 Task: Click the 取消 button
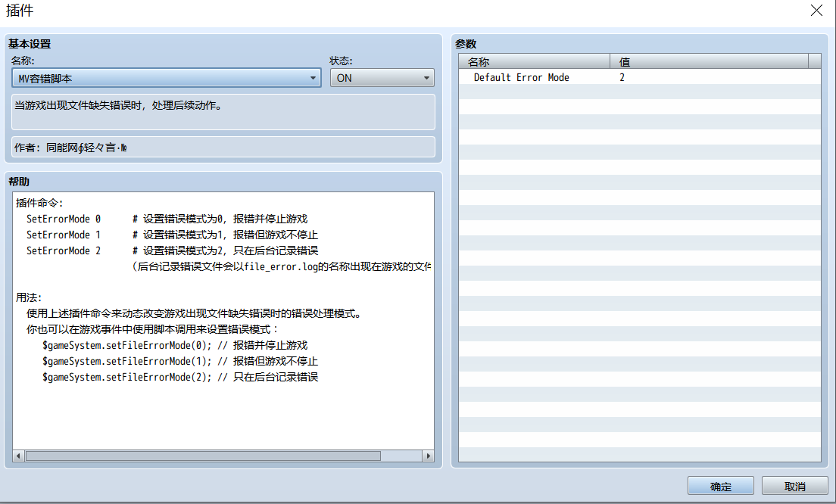click(794, 486)
